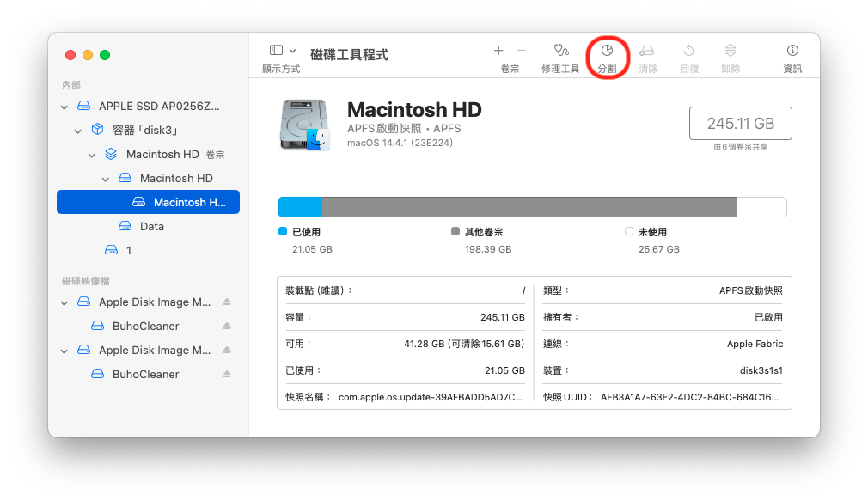Collapse the first Apple Disk Image entry
The height and width of the screenshot is (501, 868).
tap(64, 303)
